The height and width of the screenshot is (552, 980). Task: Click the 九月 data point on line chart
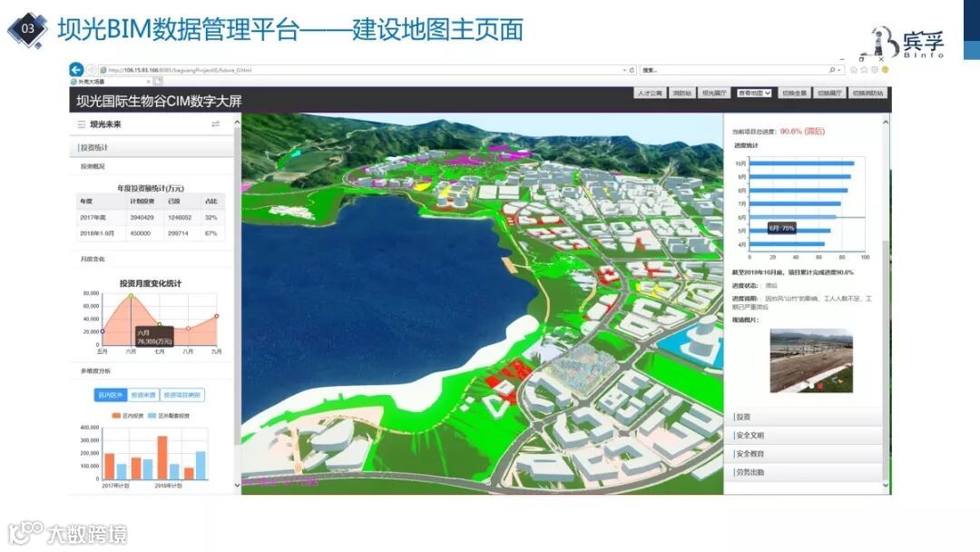click(217, 316)
